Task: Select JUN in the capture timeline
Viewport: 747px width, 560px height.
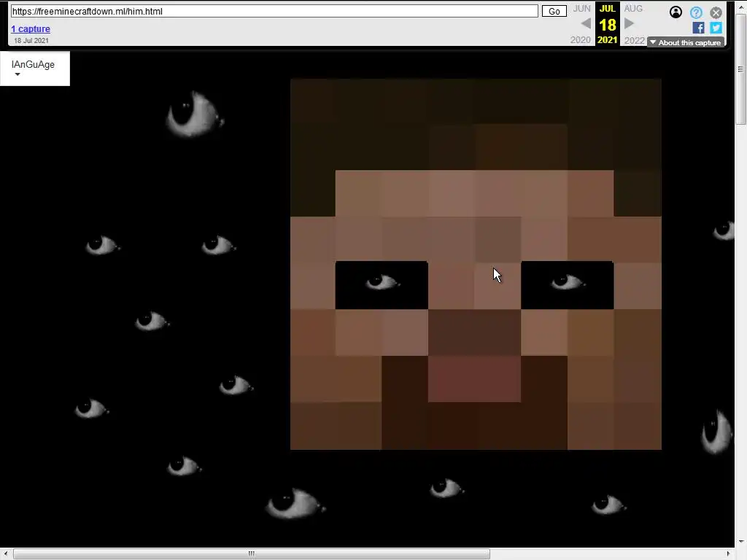Action: [581, 9]
